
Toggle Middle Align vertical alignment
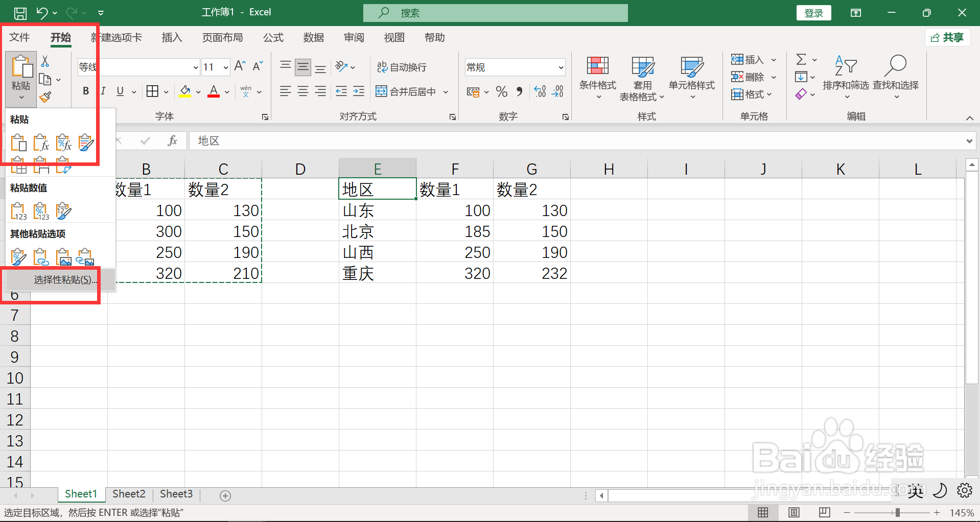[303, 67]
